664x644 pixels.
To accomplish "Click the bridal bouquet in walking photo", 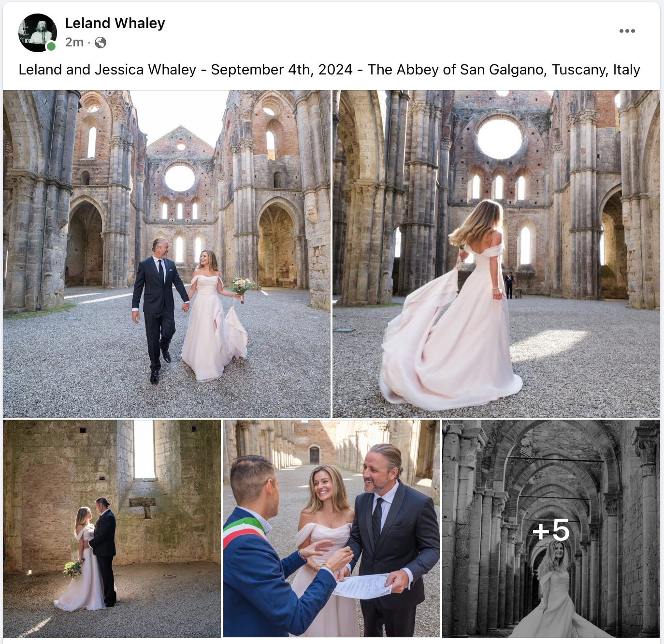I will (242, 287).
